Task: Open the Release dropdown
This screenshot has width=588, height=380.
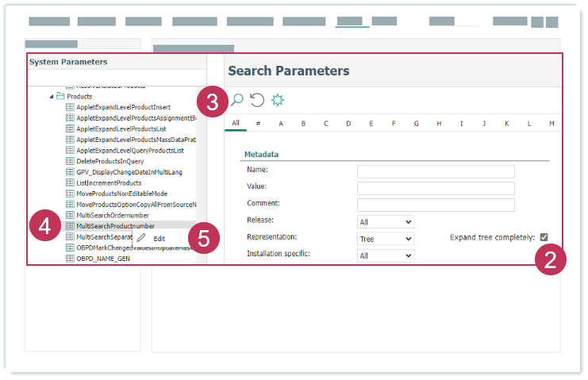Action: tap(386, 222)
